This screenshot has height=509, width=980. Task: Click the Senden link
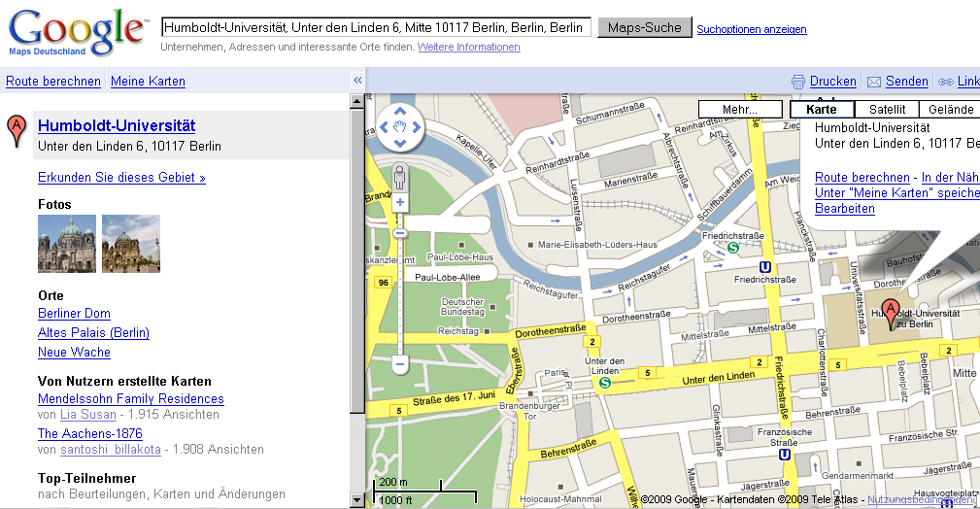coord(907,82)
